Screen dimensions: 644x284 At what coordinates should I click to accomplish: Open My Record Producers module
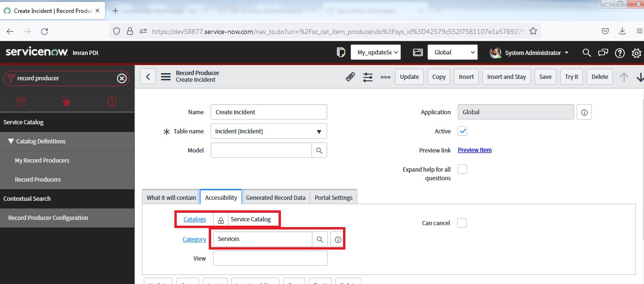point(42,160)
